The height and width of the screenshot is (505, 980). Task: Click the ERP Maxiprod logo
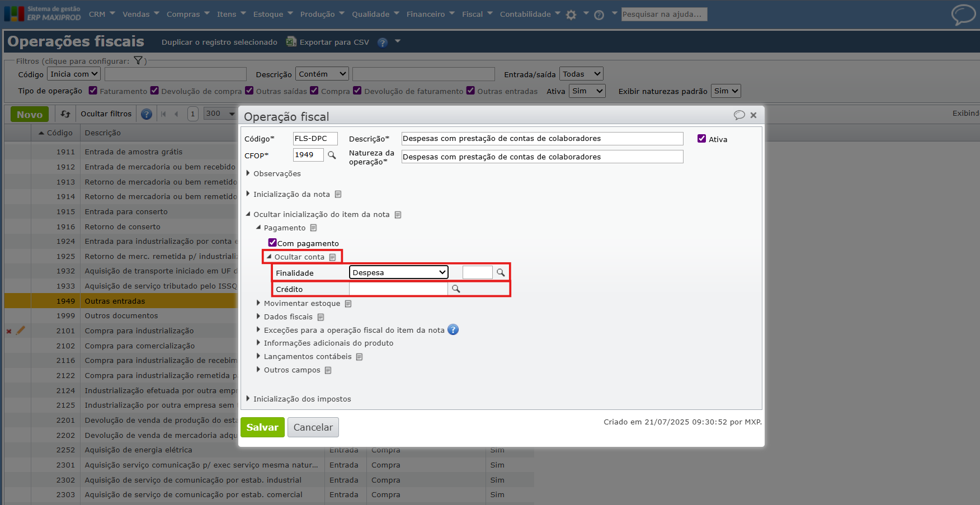(43, 13)
